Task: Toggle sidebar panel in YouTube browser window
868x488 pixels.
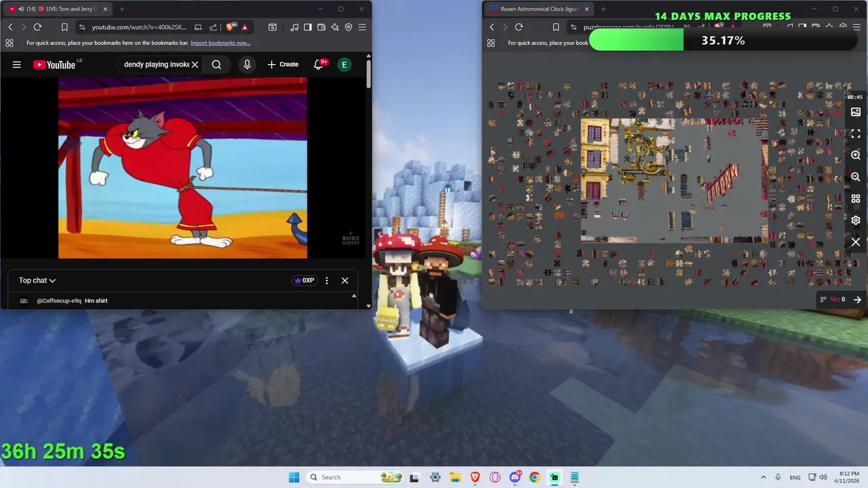Action: click(x=308, y=27)
